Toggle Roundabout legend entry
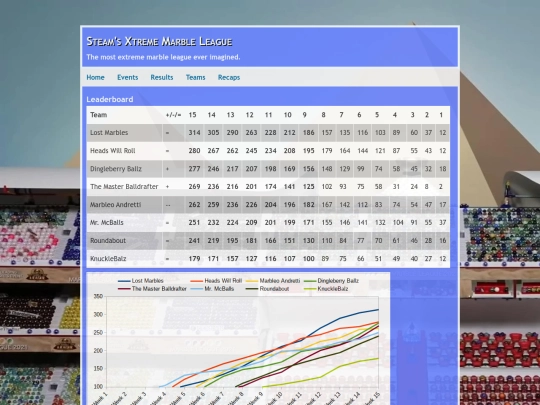Image resolution: width=540 pixels, height=405 pixels. click(x=267, y=289)
